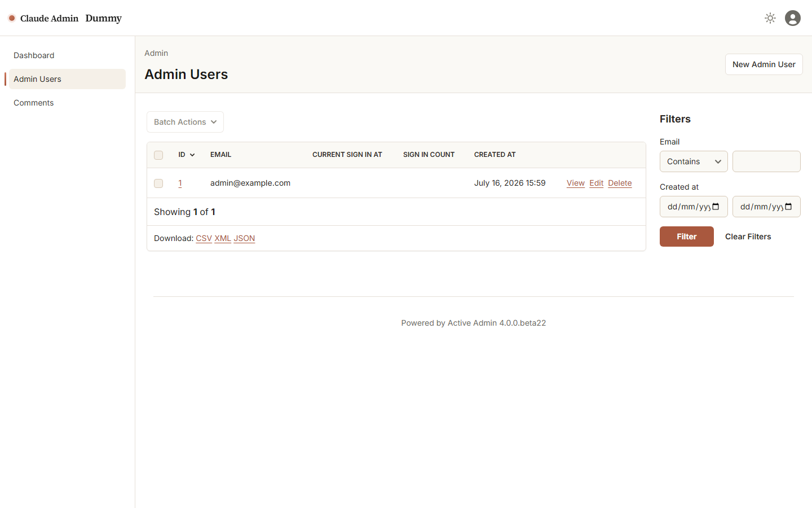Apply filters with the Filter button
812x508 pixels.
click(687, 237)
